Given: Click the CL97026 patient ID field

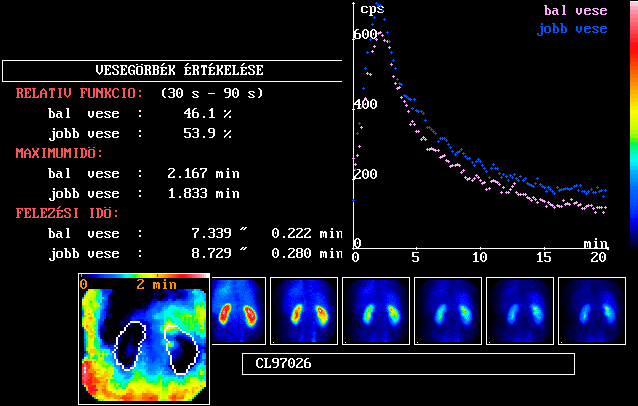Looking at the screenshot, I should [x=408, y=364].
